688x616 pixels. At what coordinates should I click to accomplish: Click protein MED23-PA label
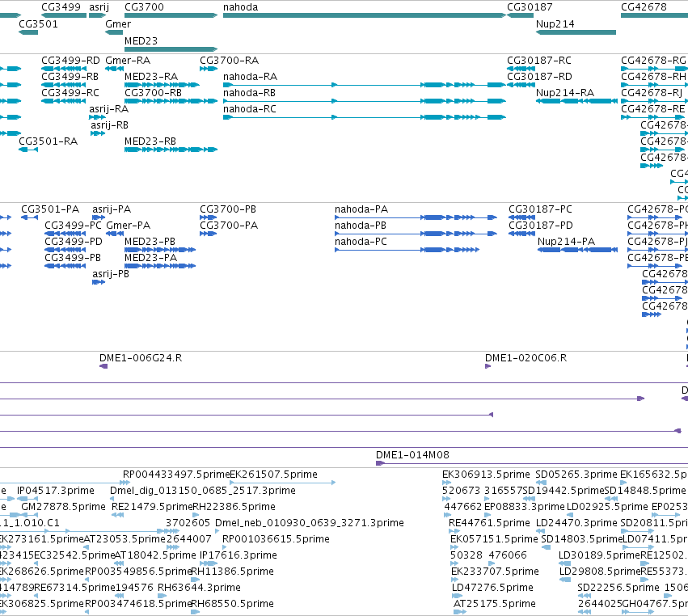(151, 258)
